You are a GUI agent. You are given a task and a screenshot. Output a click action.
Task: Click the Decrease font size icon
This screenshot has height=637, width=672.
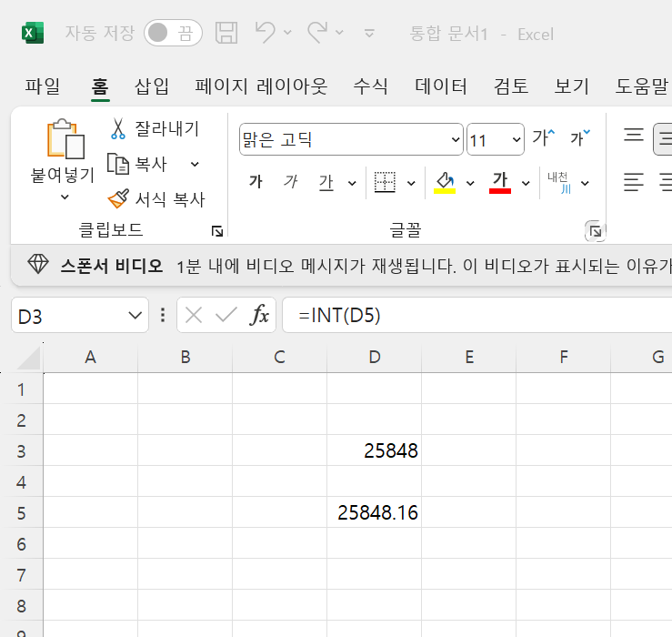[x=580, y=138]
